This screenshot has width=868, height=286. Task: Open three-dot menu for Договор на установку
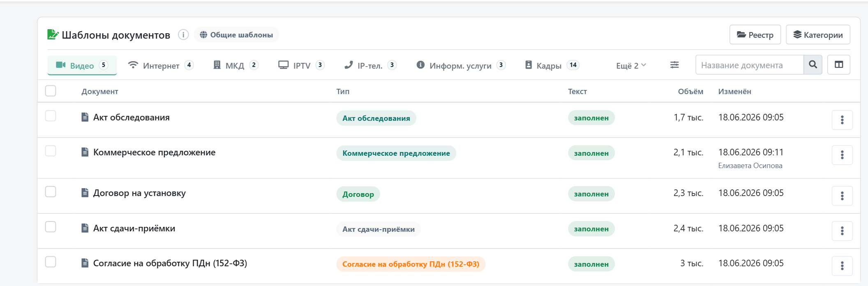[x=842, y=196]
